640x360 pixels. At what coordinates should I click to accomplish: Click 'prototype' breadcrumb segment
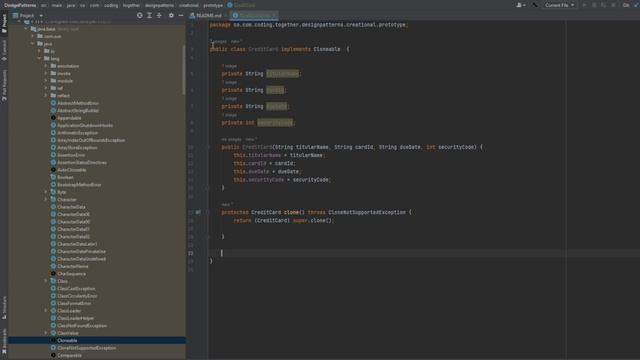point(213,5)
